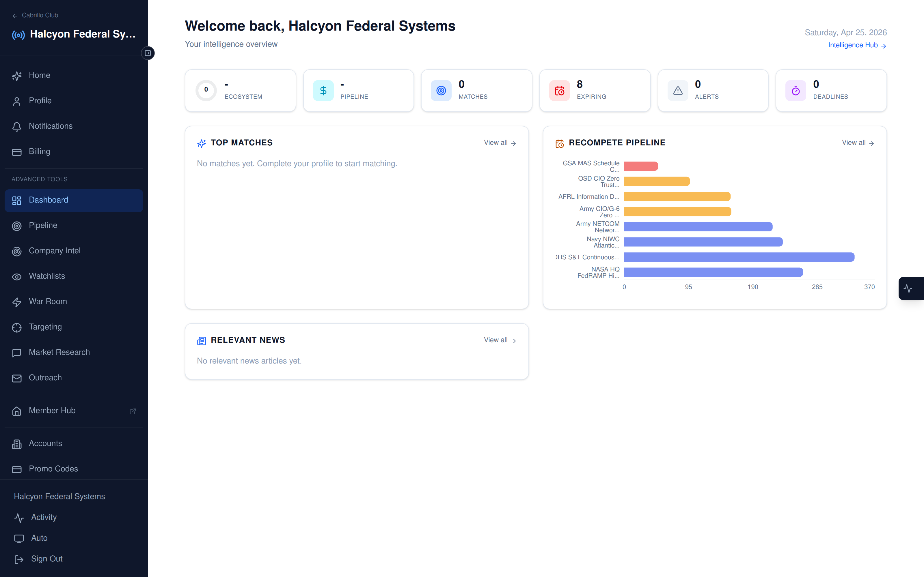Collapse the left sidebar
The image size is (924, 577).
click(x=148, y=53)
